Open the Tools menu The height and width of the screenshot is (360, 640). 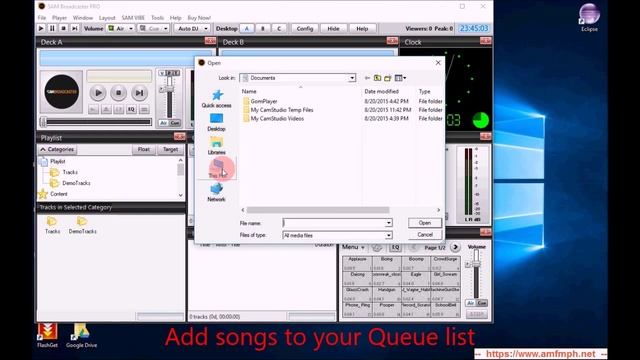157,18
